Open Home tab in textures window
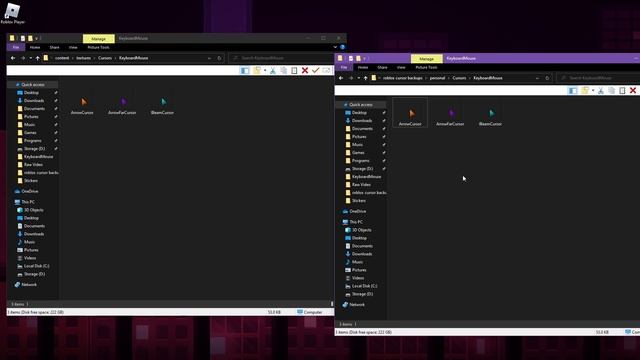 pyautogui.click(x=35, y=47)
